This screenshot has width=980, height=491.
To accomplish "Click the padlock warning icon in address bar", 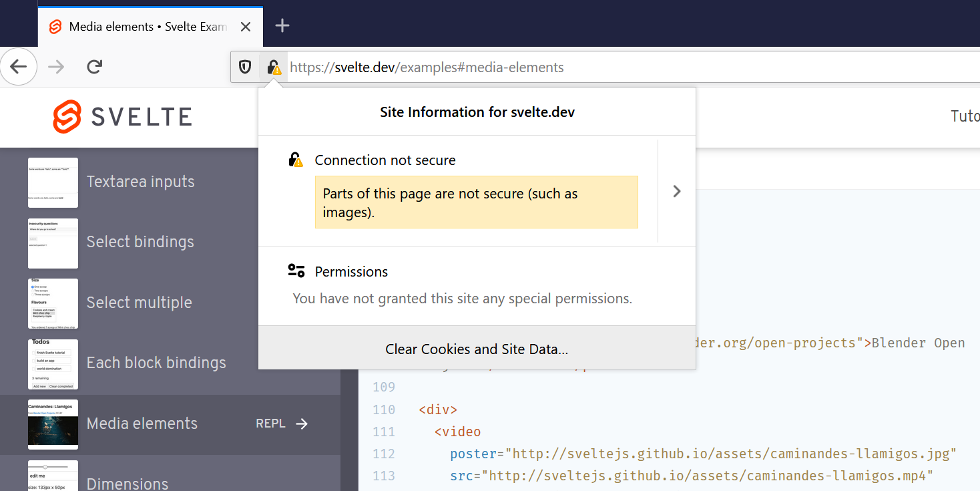I will tap(274, 67).
